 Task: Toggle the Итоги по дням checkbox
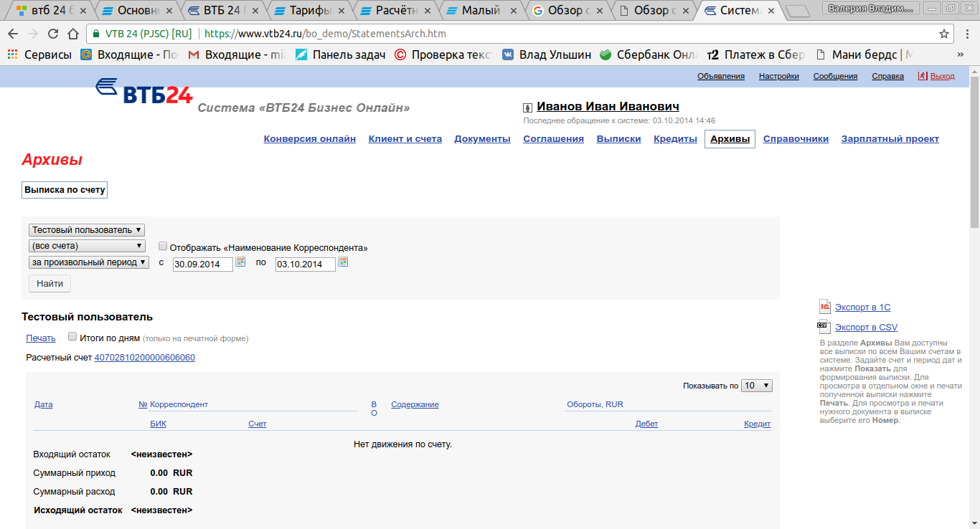point(72,336)
